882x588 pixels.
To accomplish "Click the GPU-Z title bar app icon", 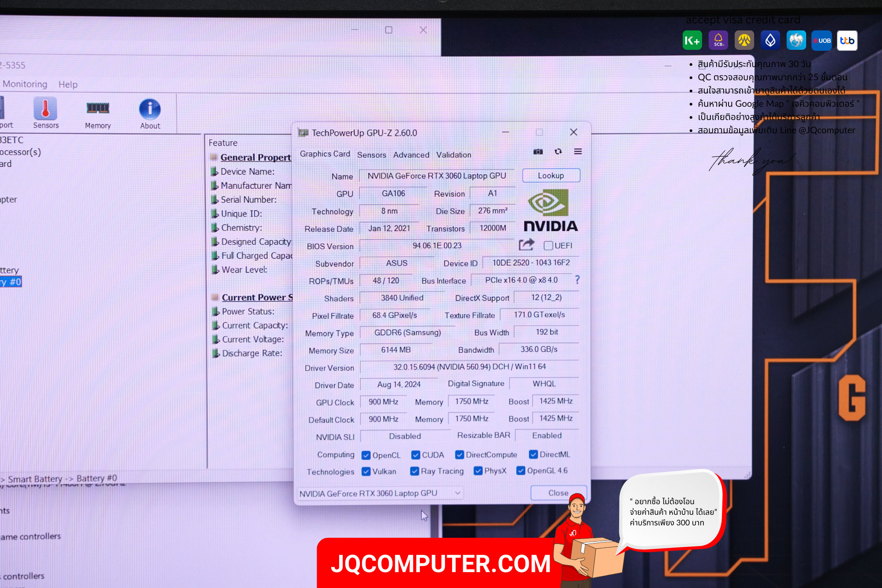I will coord(303,133).
